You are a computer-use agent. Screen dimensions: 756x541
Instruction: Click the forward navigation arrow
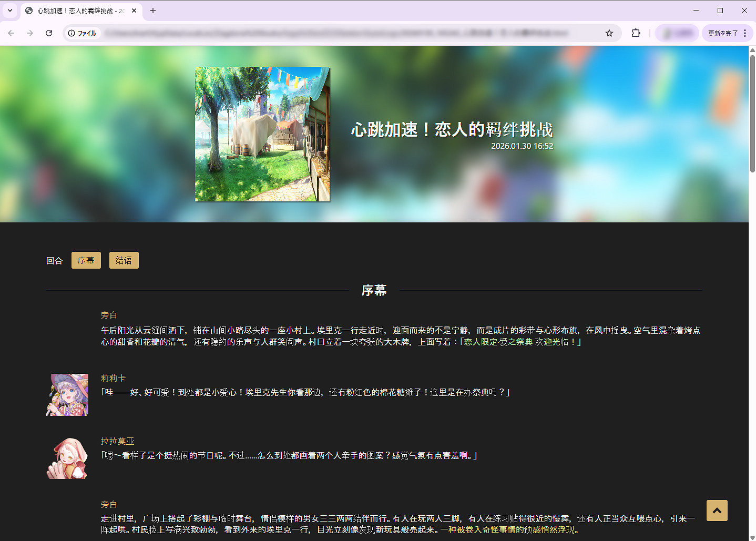30,33
